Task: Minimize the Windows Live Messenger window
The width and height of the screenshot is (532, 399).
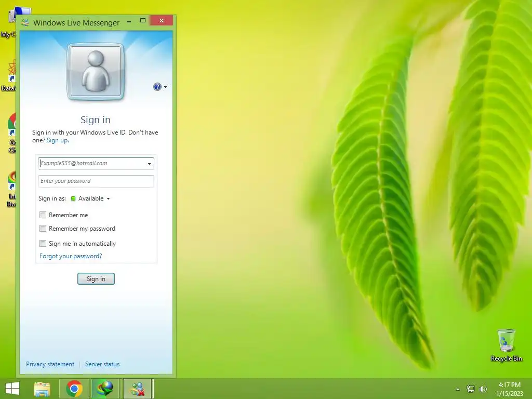Action: click(129, 21)
